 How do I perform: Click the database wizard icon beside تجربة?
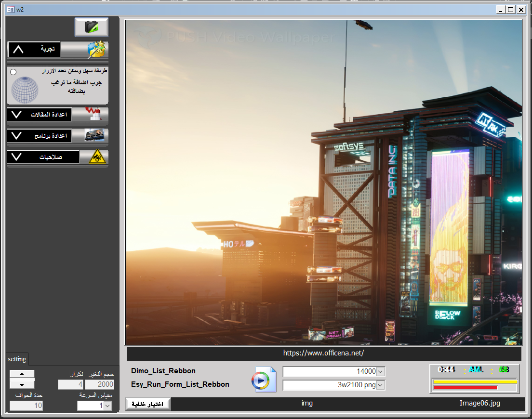pyautogui.click(x=97, y=50)
